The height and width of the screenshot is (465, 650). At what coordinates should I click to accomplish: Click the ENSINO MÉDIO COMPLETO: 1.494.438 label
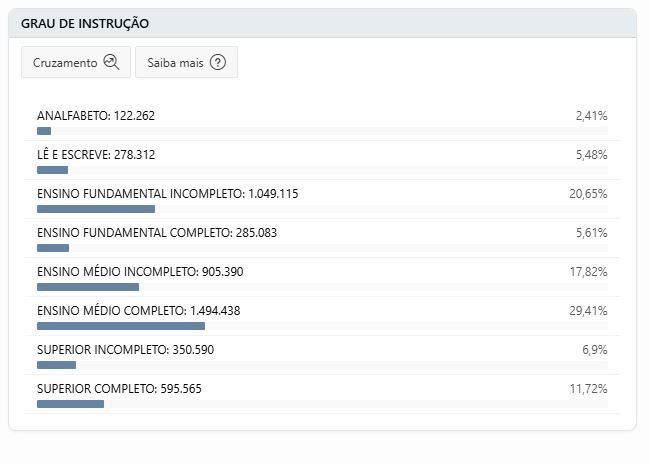(138, 311)
